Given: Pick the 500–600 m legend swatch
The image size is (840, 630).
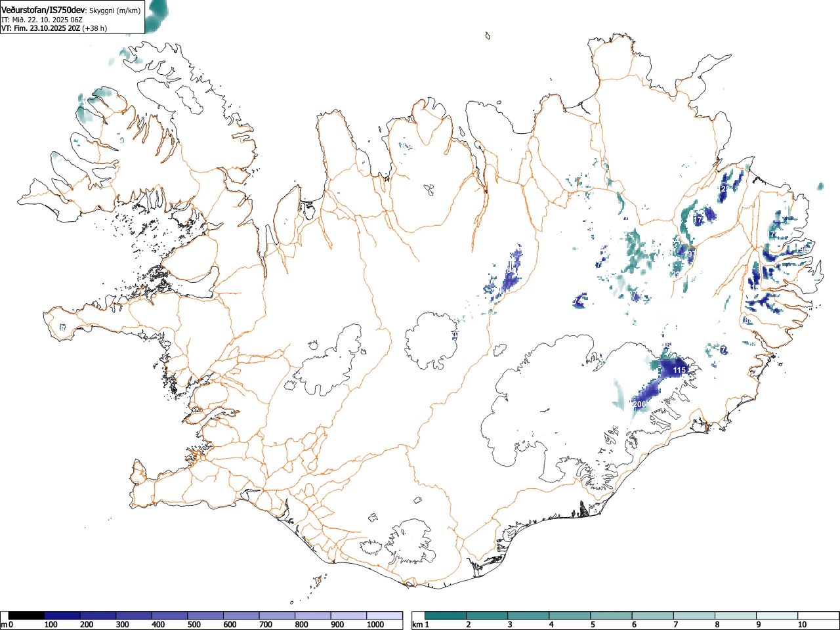Looking at the screenshot, I should (205, 616).
